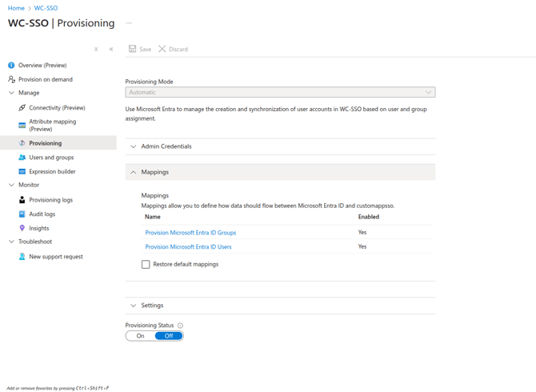
Task: Click the Audit logs icon
Action: point(22,214)
